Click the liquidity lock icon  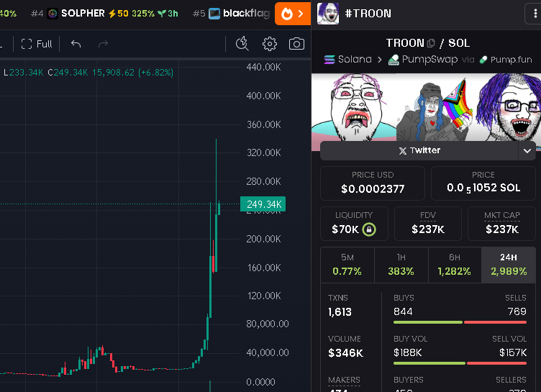coord(369,229)
